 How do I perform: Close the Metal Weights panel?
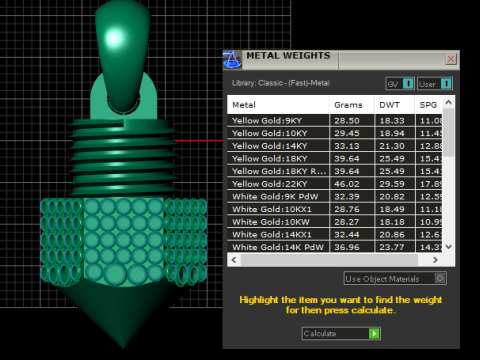(451, 59)
